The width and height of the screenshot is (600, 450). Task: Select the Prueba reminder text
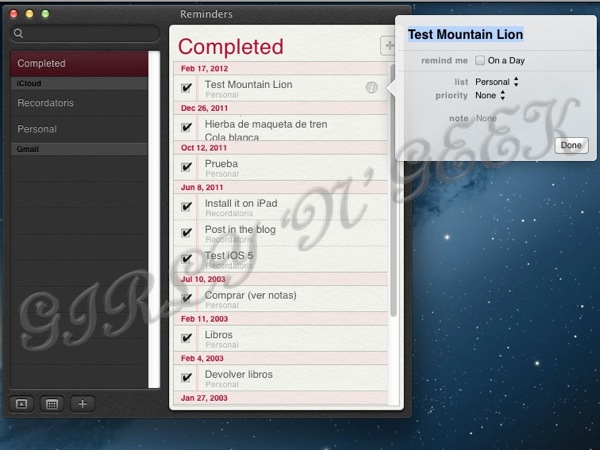221,164
